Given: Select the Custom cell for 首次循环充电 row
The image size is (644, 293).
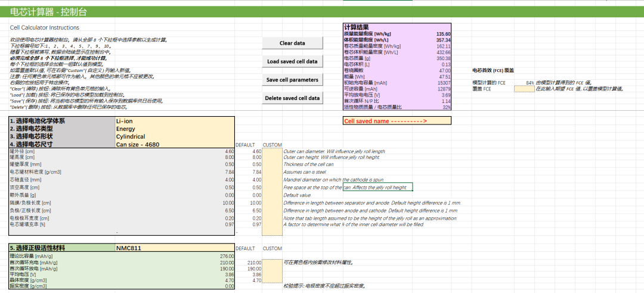Looking at the screenshot, I should (273, 263).
